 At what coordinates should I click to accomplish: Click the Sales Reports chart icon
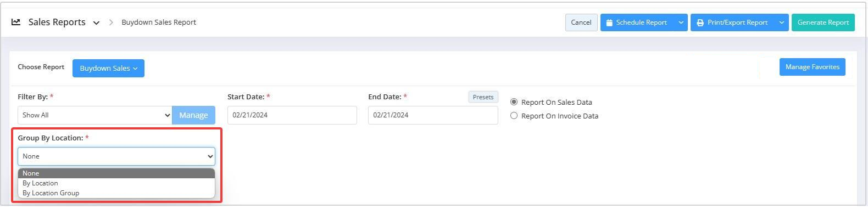point(16,22)
